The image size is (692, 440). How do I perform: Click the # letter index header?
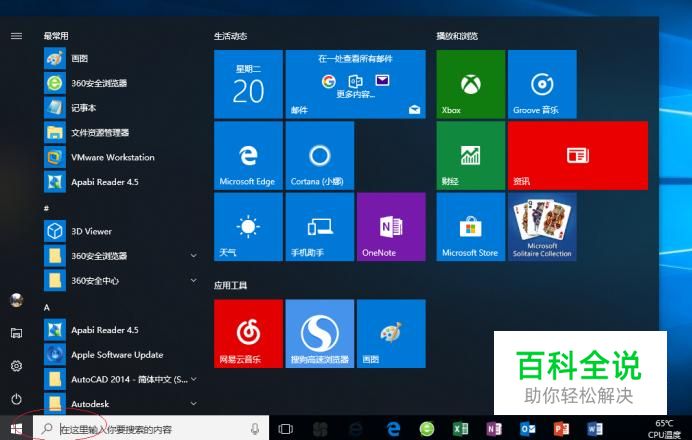pos(46,208)
